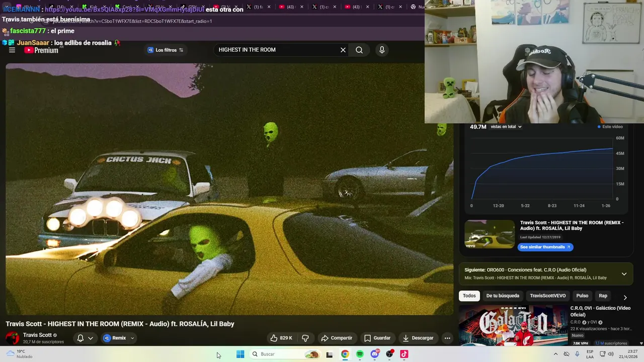Open volume control in system tray

pos(611,354)
